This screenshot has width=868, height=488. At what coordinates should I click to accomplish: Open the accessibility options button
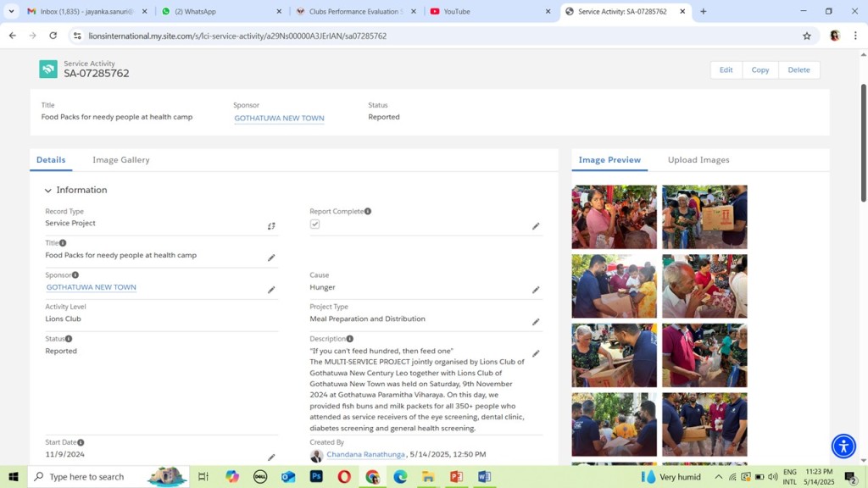(x=843, y=446)
